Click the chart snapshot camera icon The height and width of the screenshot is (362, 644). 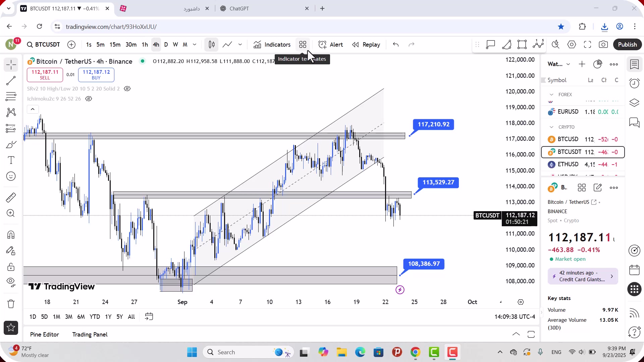pyautogui.click(x=603, y=45)
